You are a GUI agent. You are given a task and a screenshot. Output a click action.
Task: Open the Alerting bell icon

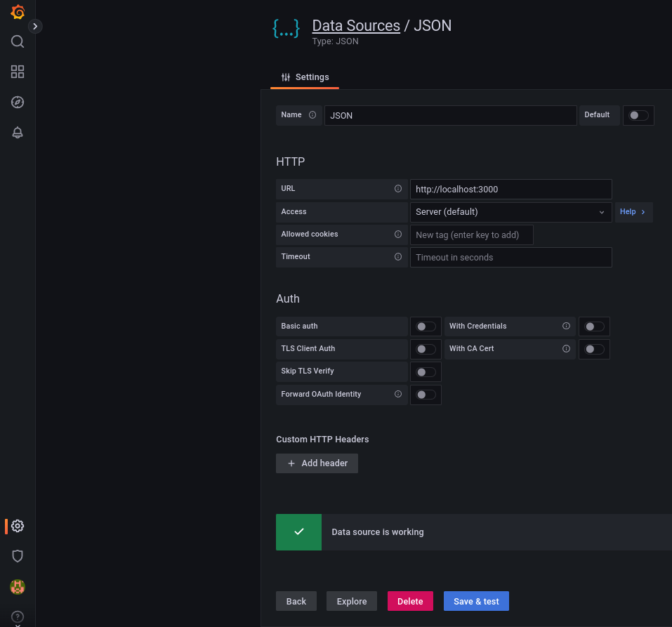click(x=18, y=133)
